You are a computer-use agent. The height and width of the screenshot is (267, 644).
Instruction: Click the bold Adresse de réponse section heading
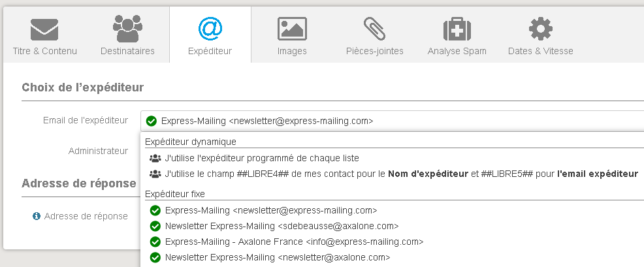coord(79,183)
